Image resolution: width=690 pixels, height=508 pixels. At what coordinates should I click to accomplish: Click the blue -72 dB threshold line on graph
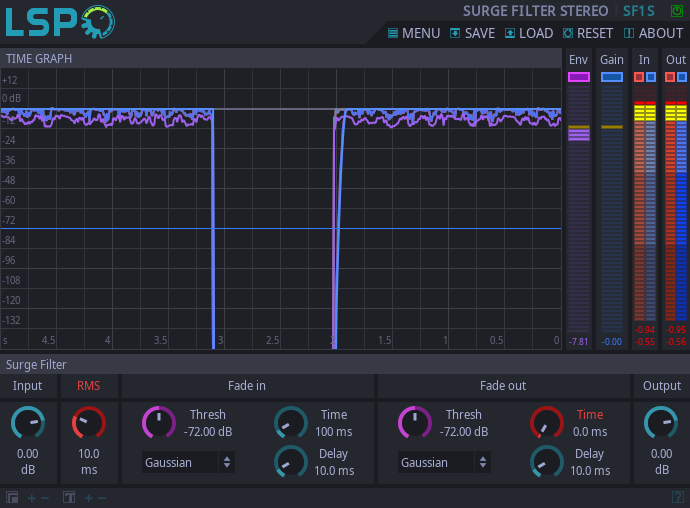click(281, 228)
